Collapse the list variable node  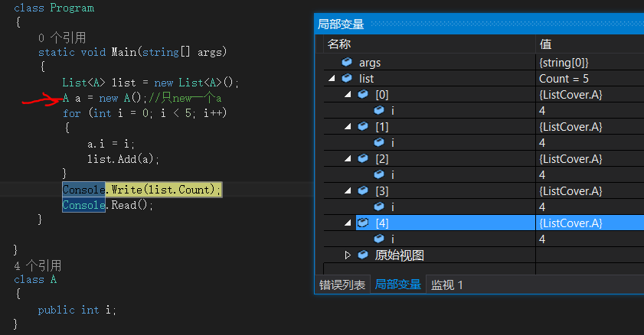(332, 78)
